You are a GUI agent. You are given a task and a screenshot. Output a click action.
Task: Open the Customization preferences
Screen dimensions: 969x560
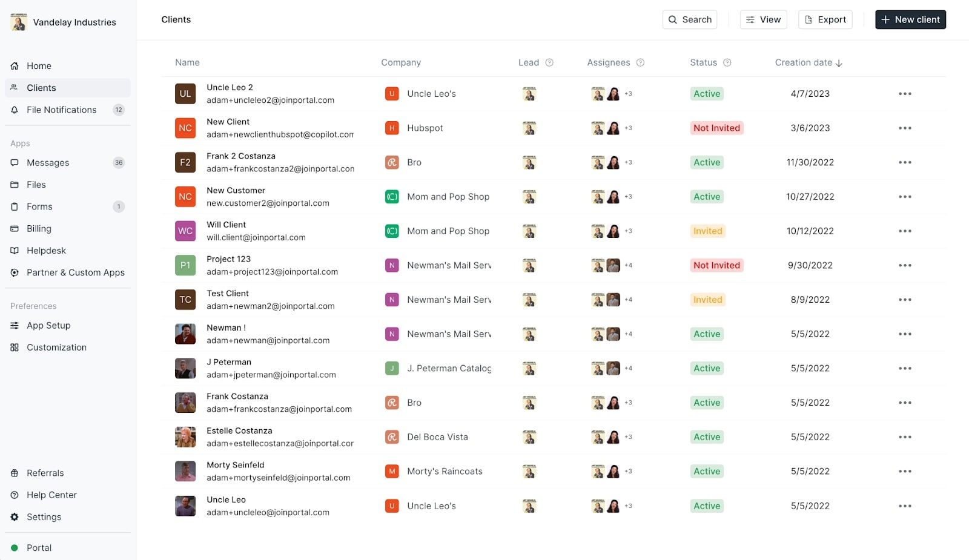[x=56, y=347]
